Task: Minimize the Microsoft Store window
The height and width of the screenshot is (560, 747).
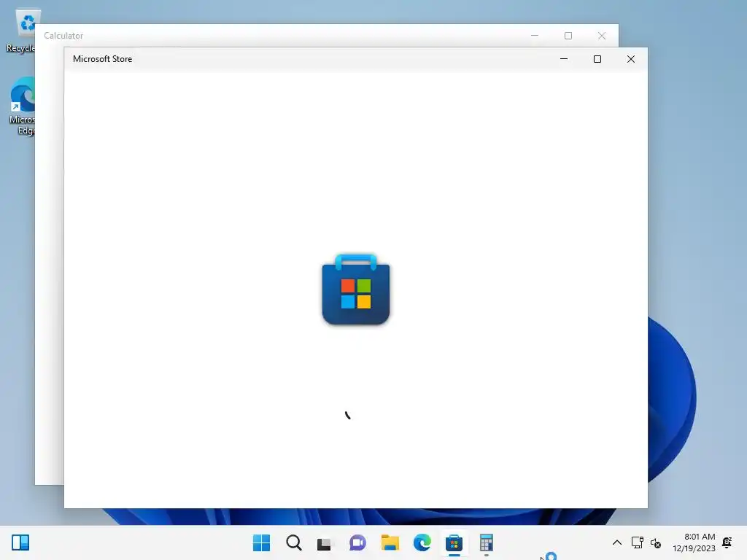Action: pyautogui.click(x=564, y=59)
